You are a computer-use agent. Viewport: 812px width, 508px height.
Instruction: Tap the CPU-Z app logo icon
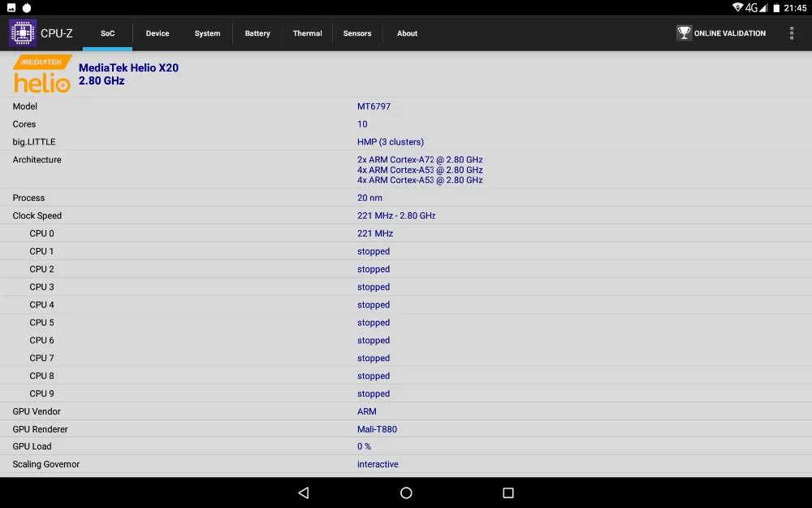pyautogui.click(x=23, y=33)
